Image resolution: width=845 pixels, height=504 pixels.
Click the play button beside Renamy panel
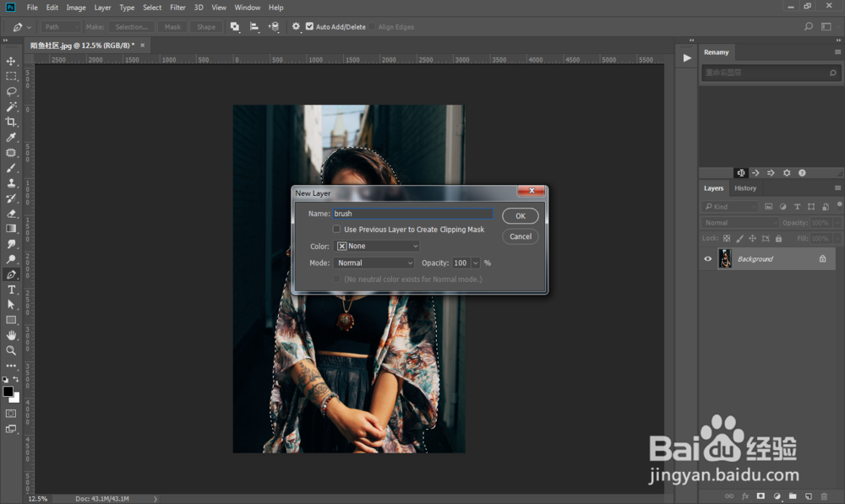coord(686,57)
